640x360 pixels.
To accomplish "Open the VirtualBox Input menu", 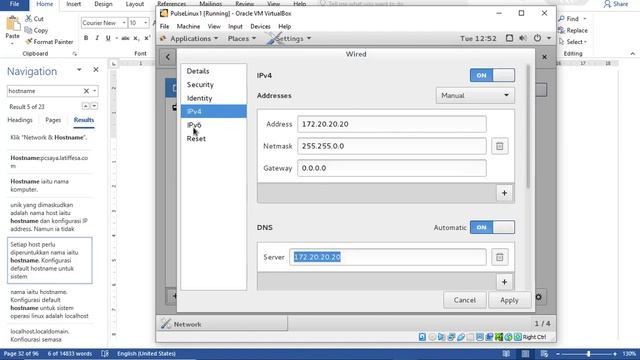I will pyautogui.click(x=235, y=26).
